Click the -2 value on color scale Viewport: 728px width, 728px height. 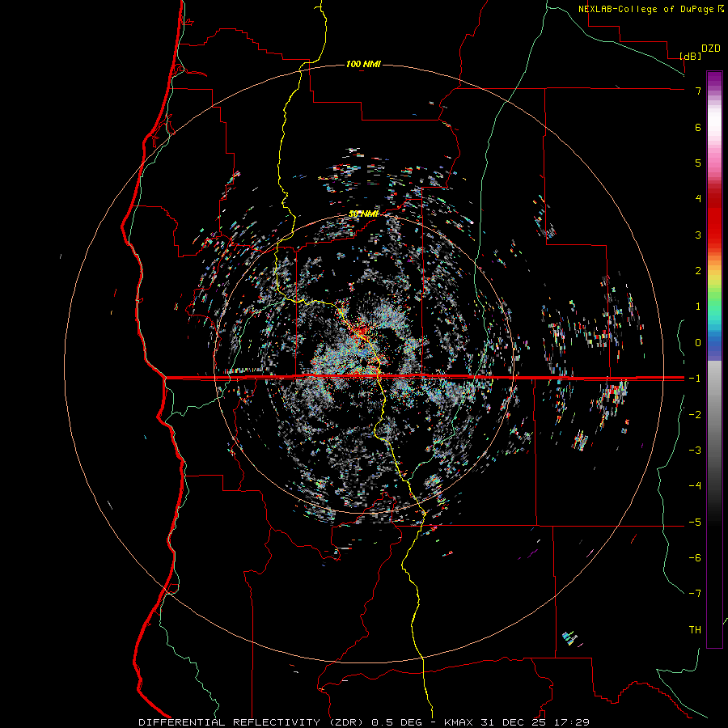click(695, 415)
